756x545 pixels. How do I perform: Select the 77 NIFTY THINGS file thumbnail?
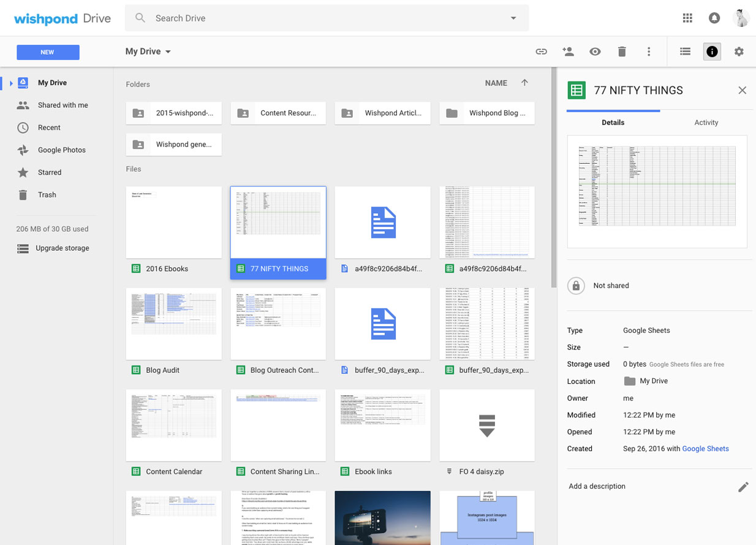[x=278, y=222]
